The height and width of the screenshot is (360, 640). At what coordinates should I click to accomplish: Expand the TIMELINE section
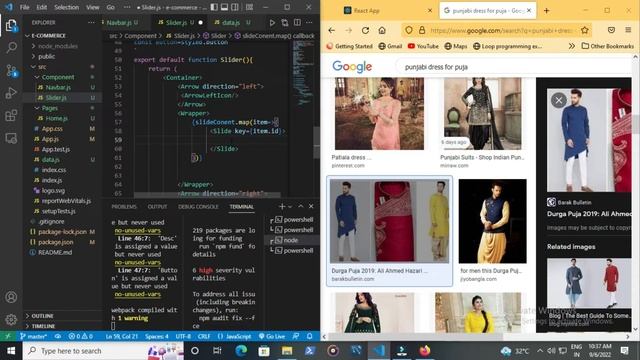(43, 326)
